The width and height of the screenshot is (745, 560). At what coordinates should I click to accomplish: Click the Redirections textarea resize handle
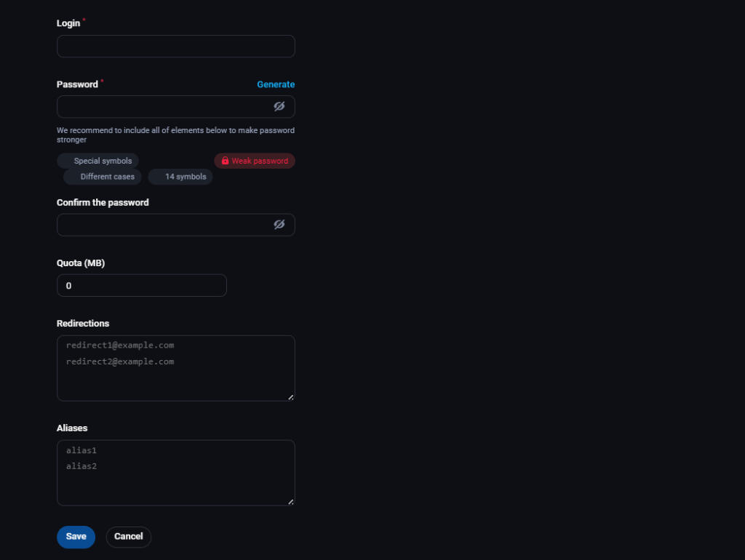click(291, 397)
